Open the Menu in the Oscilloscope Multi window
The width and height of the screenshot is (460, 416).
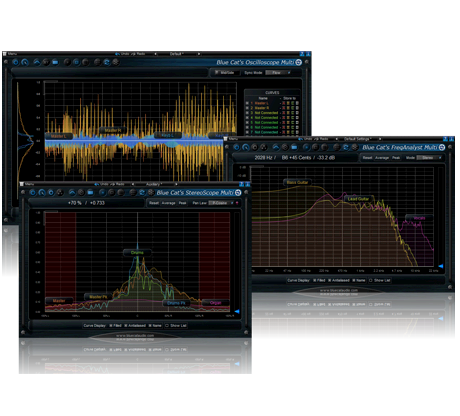(x=12, y=54)
